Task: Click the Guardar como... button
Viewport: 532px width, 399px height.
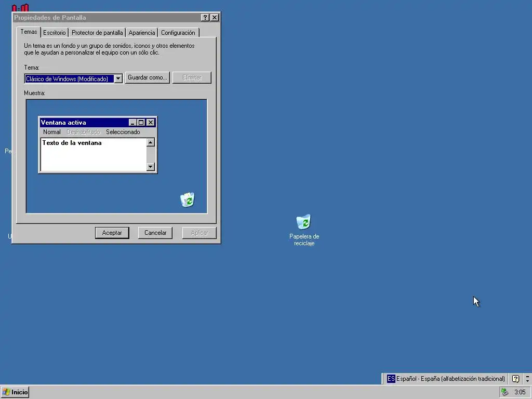Action: (147, 77)
